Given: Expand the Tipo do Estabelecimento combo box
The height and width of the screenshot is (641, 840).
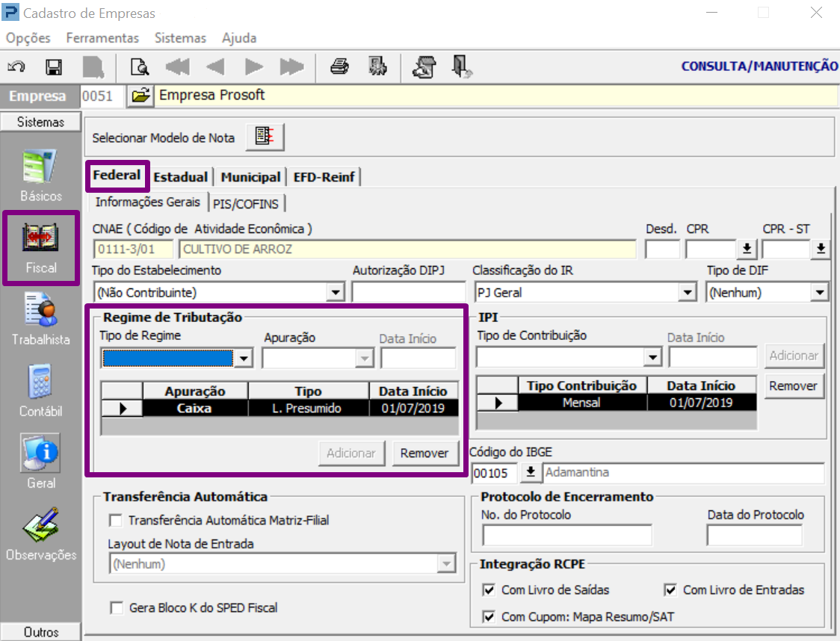Looking at the screenshot, I should (336, 293).
